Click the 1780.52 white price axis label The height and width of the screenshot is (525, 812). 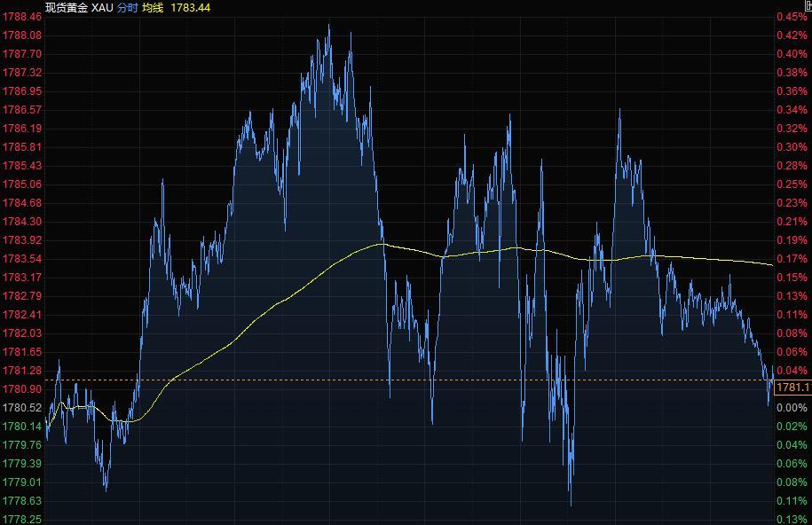tap(22, 408)
